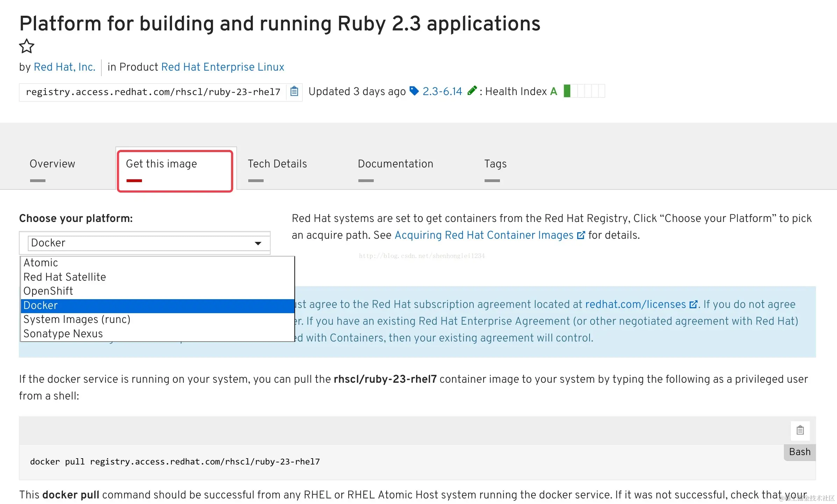Click the green pencil icon
This screenshot has width=837, height=504.
click(472, 91)
